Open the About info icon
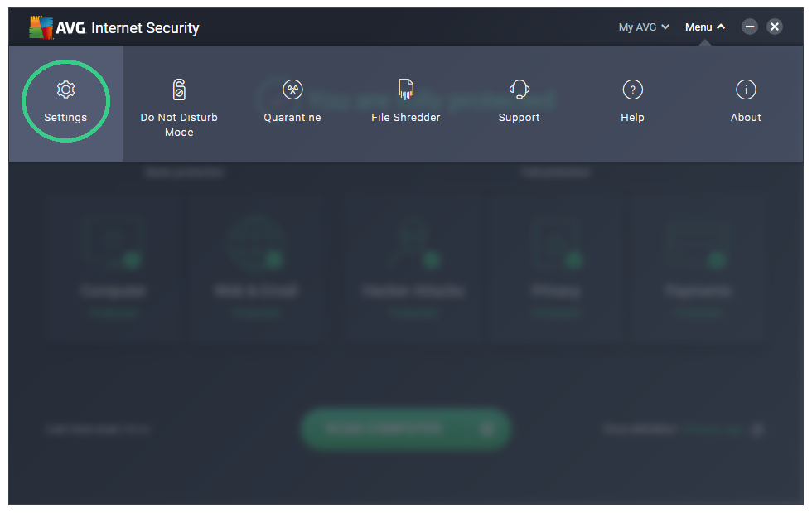Viewport: 812px width, 513px height. (x=746, y=90)
